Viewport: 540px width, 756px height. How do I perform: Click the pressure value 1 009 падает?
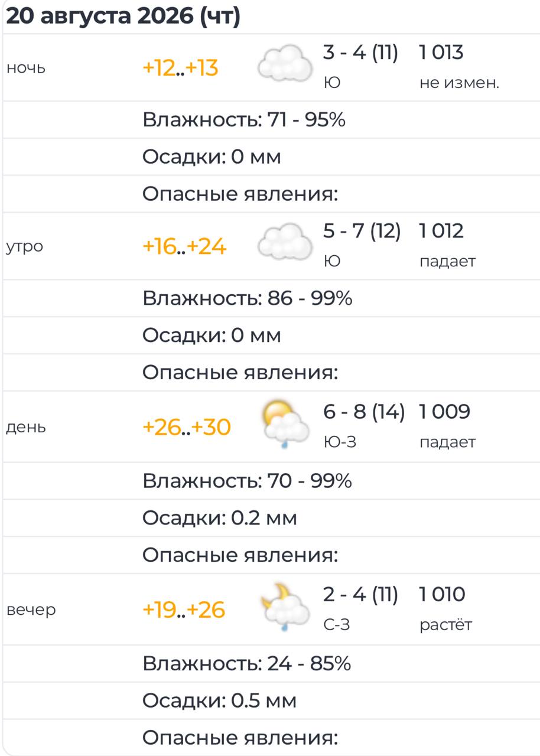tap(447, 426)
